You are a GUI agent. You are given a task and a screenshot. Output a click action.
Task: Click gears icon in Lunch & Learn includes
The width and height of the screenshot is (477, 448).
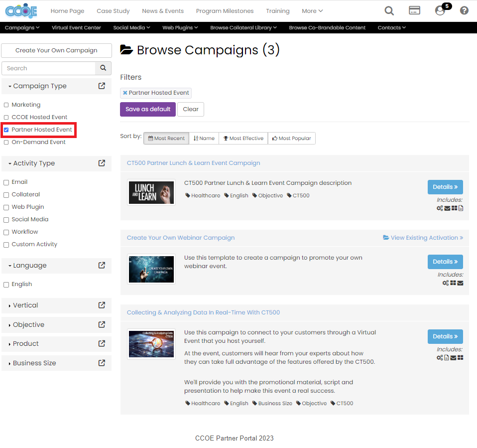(x=440, y=208)
